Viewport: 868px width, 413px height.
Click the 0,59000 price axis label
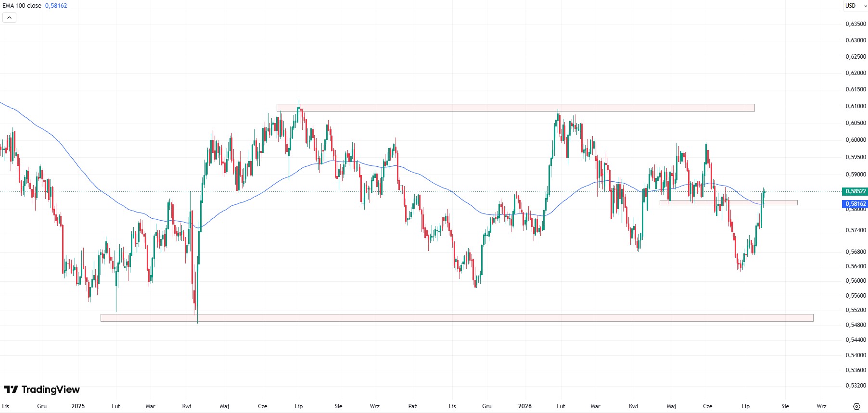pyautogui.click(x=855, y=175)
